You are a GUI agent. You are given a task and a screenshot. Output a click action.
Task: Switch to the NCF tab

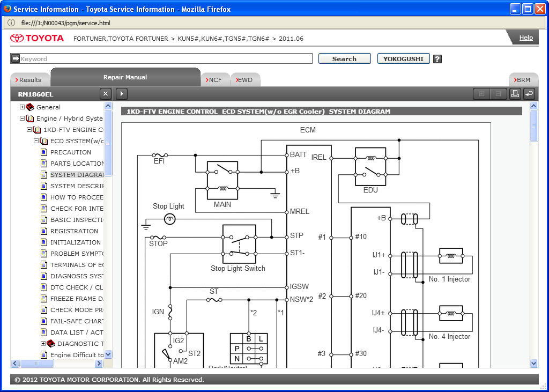214,80
